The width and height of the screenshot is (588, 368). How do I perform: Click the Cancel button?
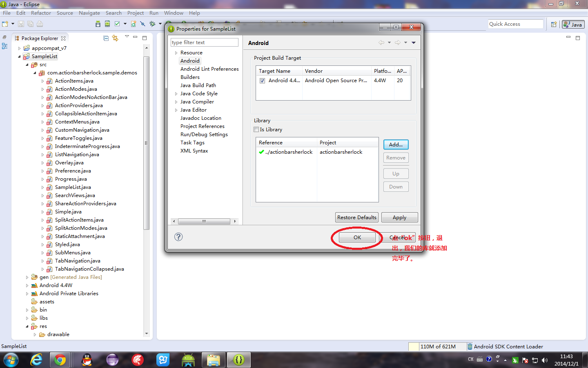click(398, 237)
